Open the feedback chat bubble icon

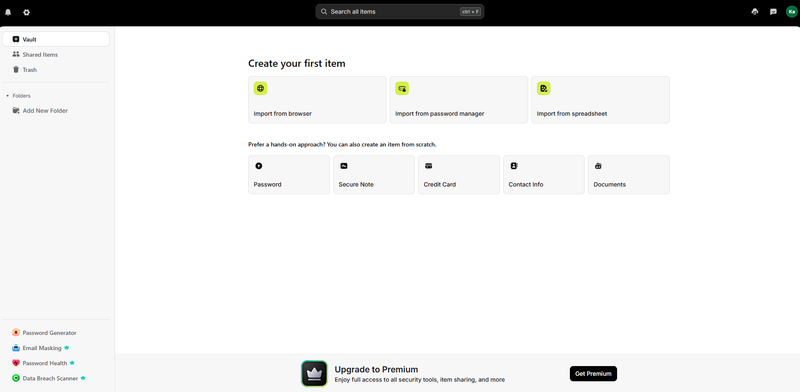click(x=773, y=12)
